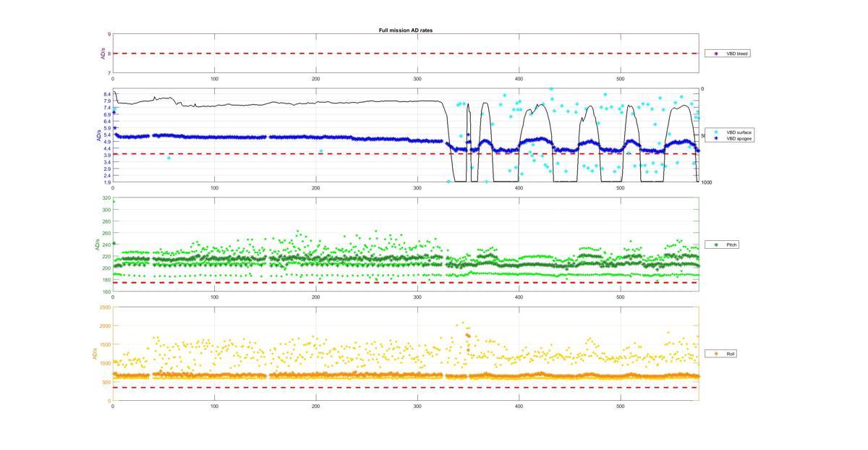This screenshot has width=868, height=450.
Task: Click the "500" x-tick under the top plot
Action: (620, 79)
